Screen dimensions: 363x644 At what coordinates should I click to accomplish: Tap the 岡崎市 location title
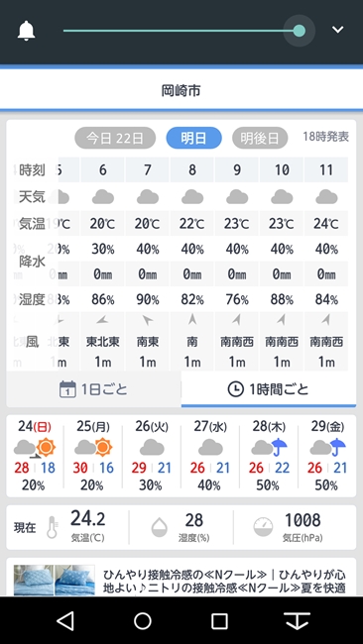[x=181, y=90]
